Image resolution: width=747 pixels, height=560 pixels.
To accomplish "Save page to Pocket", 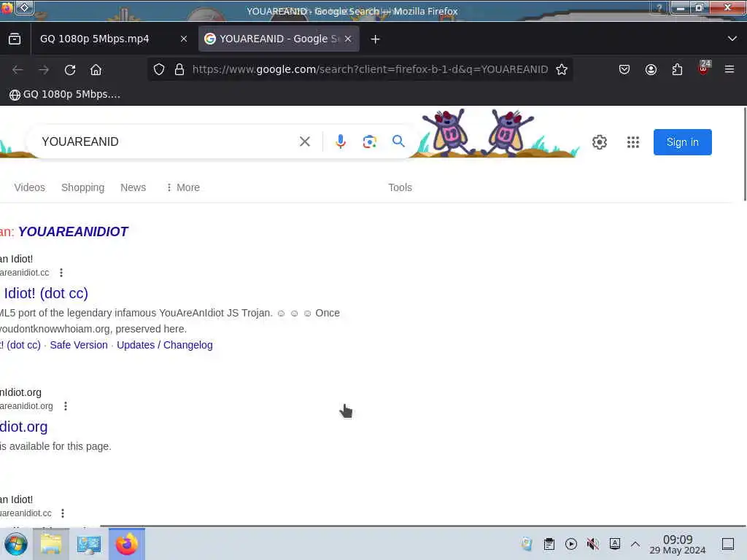I will pos(624,69).
